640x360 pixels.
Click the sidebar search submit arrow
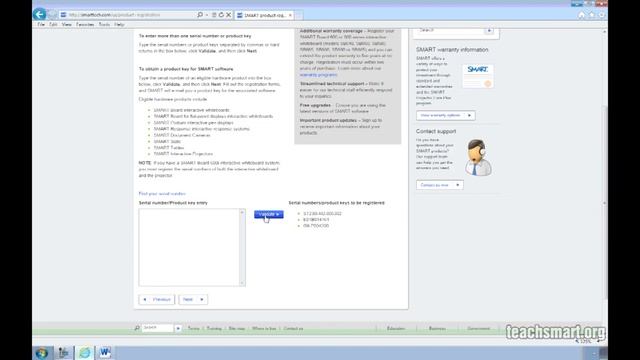(489, 31)
